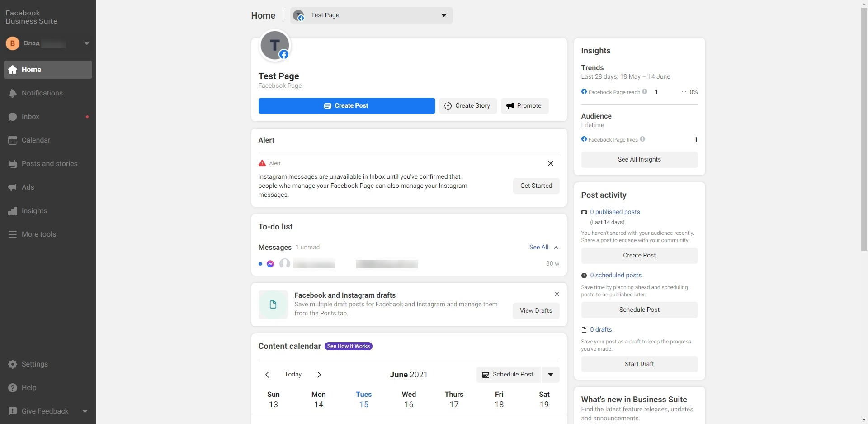Viewport: 868px width, 424px height.
Task: Click View Drafts button
Action: pos(536,311)
